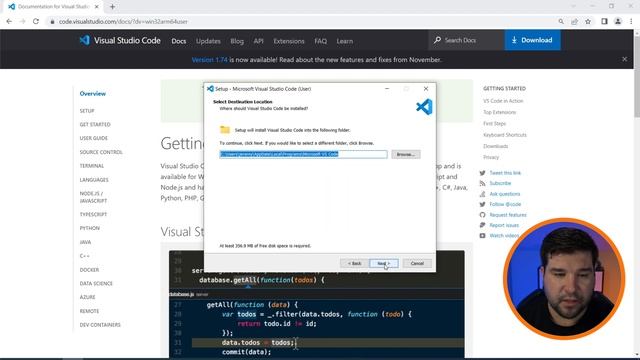Open the API menu item
This screenshot has width=640, height=360.
click(x=258, y=41)
